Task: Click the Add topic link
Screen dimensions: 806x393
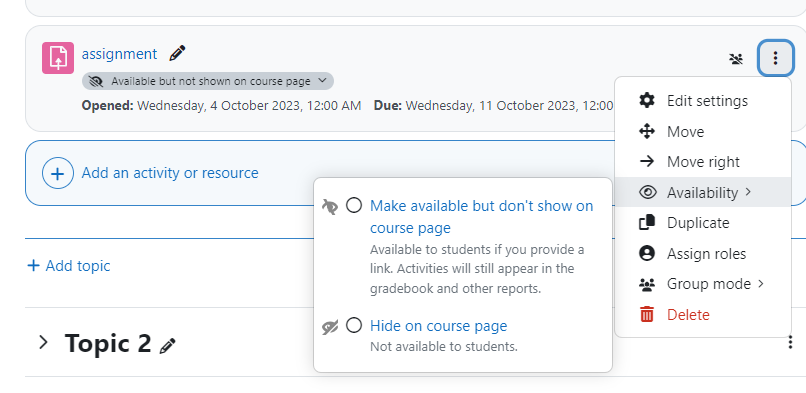Action: click(x=69, y=266)
